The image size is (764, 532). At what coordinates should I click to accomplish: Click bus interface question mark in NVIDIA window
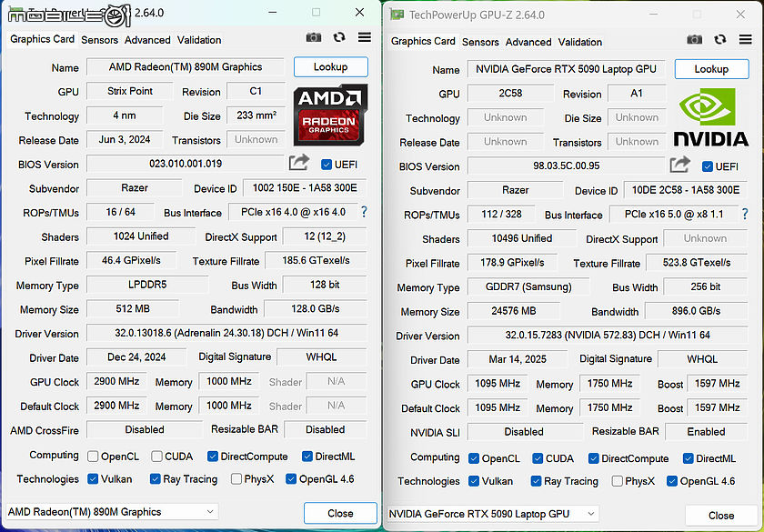click(745, 214)
